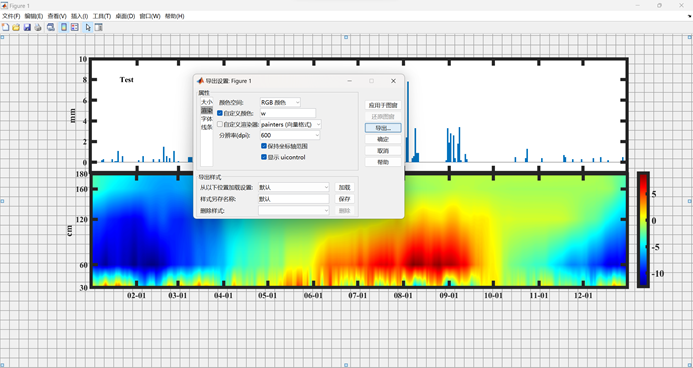Screen dimensions: 693x368
Task: Open the 从以下位置加载设置 dropdown
Action: (294, 187)
